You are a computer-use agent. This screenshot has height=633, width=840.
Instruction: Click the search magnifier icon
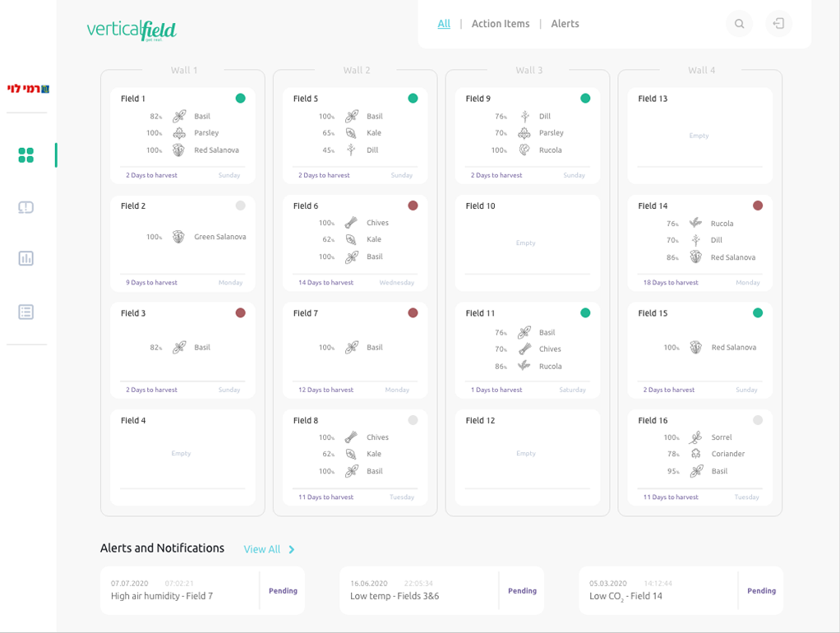[739, 24]
